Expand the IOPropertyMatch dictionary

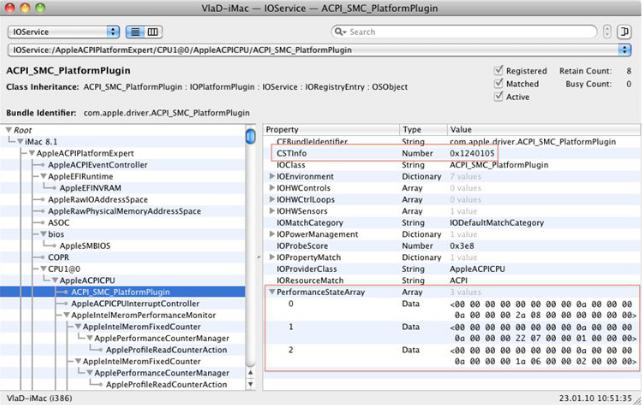[x=271, y=257]
